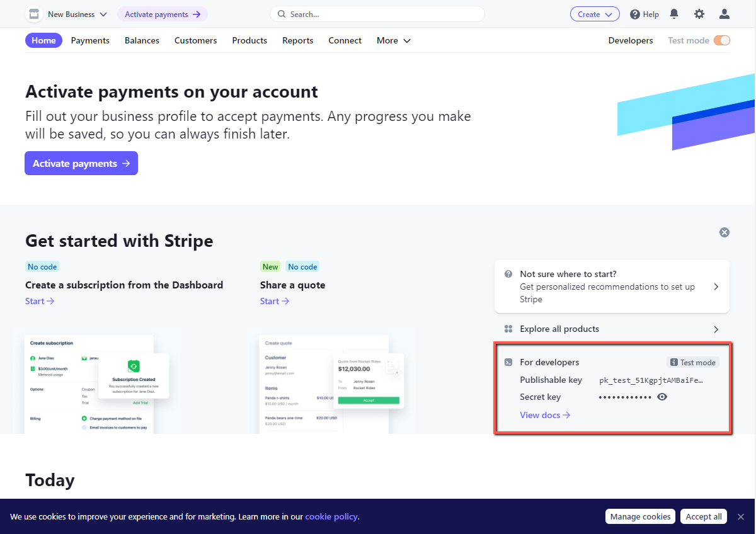Open the notifications bell icon

tap(674, 14)
